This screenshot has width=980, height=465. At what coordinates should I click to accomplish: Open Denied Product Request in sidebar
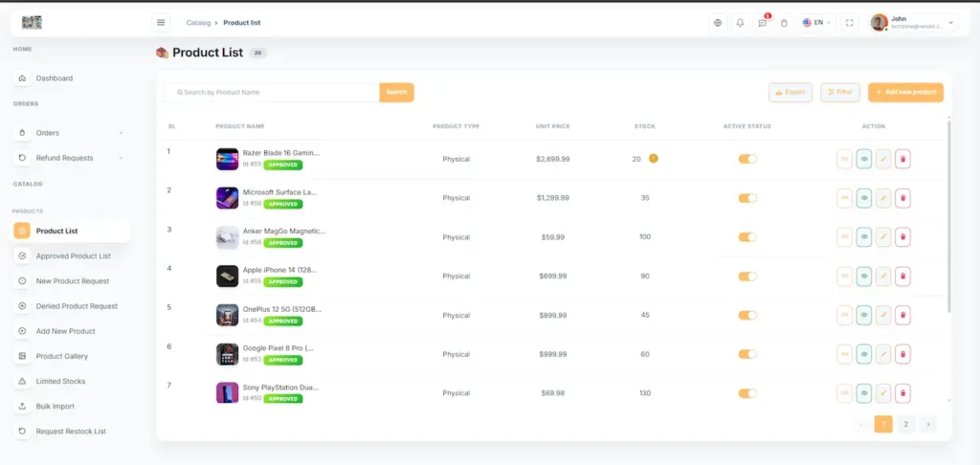pos(71,306)
